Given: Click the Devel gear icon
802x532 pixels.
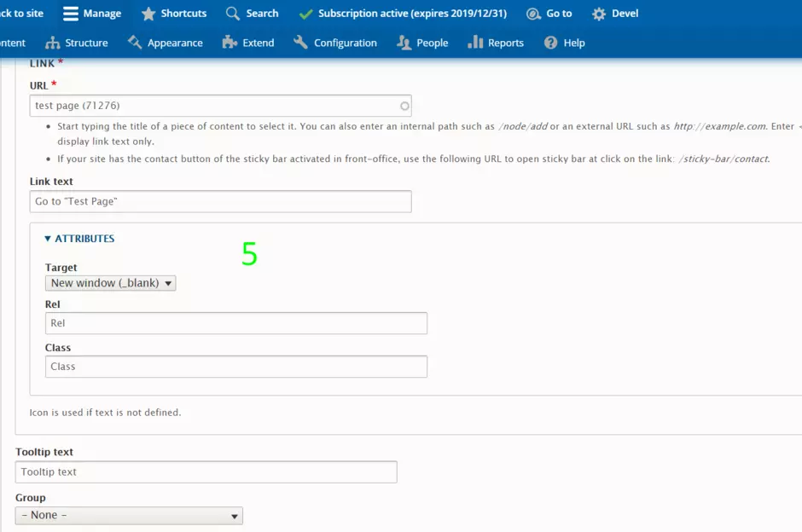Looking at the screenshot, I should 599,14.
